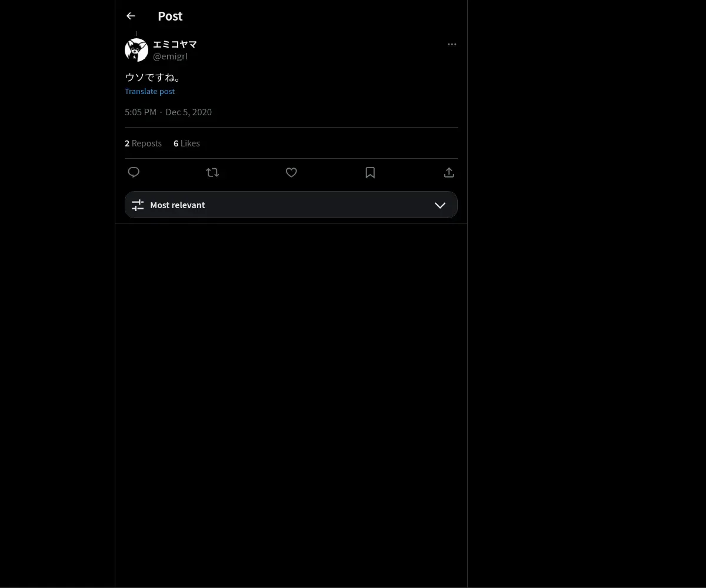Share the post via the upload icon
Image resolution: width=706 pixels, height=588 pixels.
(x=449, y=172)
